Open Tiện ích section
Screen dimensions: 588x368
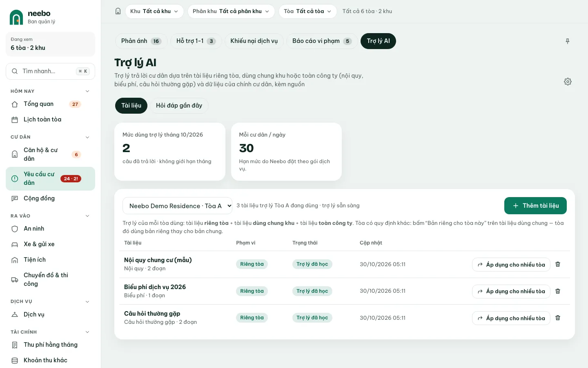50,260
